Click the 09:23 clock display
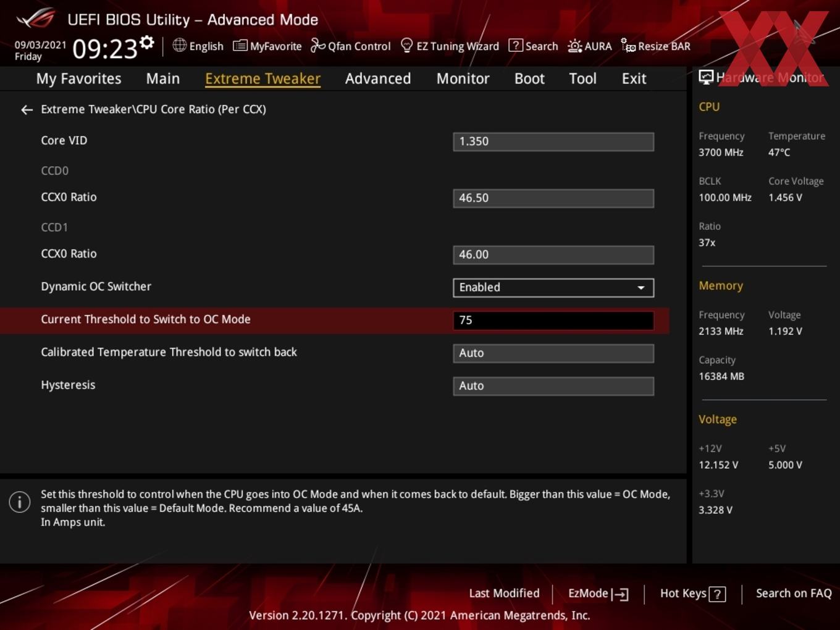This screenshot has height=630, width=840. pyautogui.click(x=104, y=49)
